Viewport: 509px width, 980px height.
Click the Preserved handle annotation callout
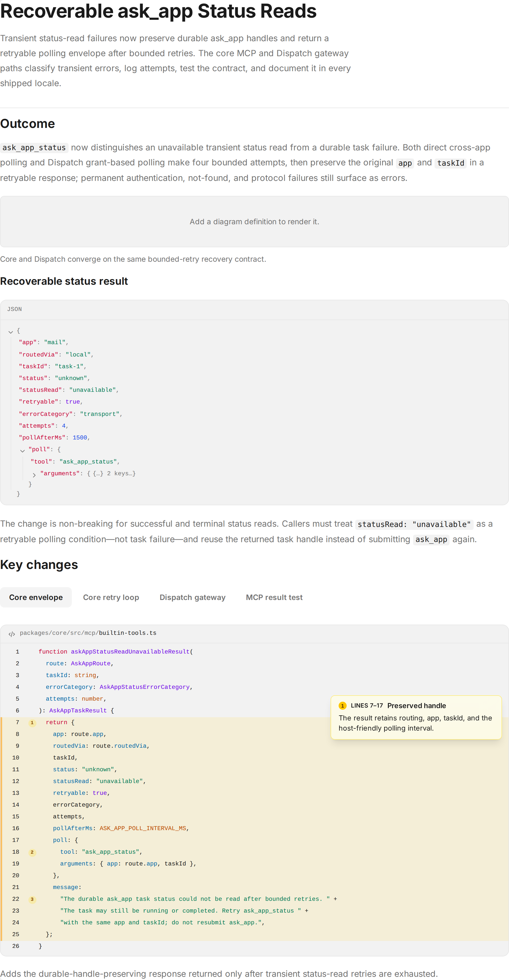click(416, 717)
